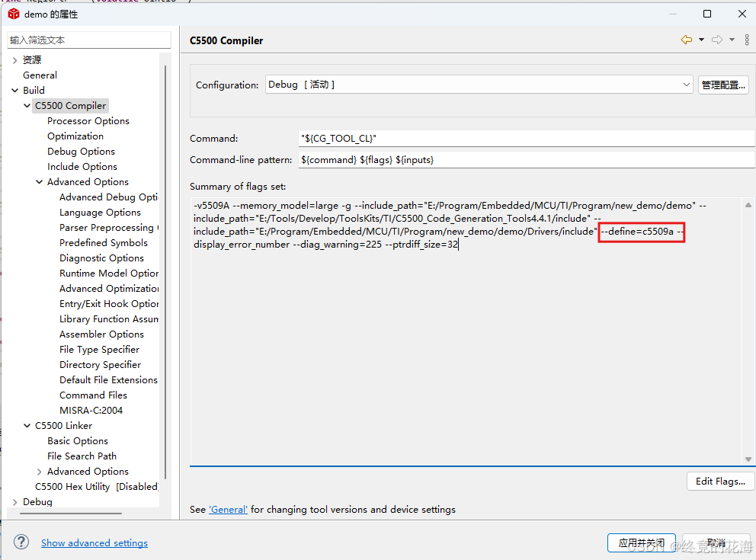Select MISRA-C:2004 item
The image size is (756, 560).
point(91,411)
